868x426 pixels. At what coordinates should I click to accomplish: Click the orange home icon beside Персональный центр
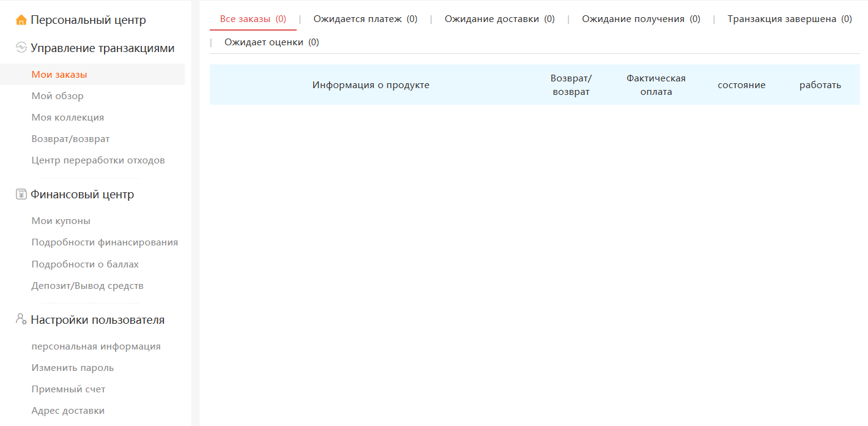coord(21,20)
